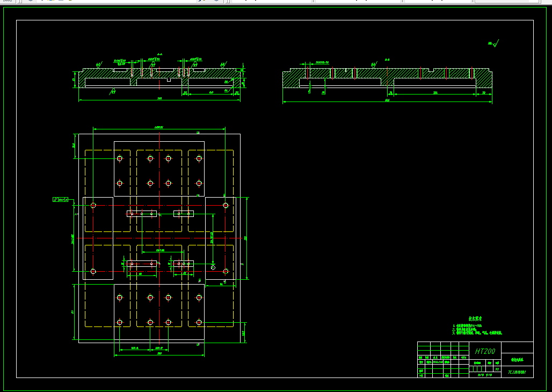The height and width of the screenshot is (392, 552).
Task: Pick the part name text above the drawing number
Action: [x=517, y=360]
